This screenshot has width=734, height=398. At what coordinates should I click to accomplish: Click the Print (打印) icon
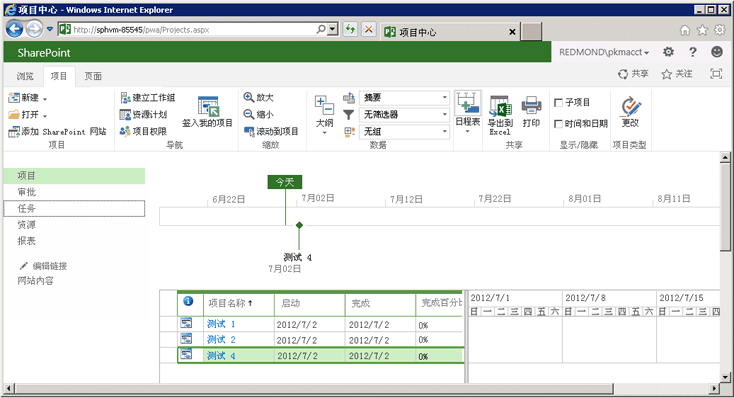[531, 105]
